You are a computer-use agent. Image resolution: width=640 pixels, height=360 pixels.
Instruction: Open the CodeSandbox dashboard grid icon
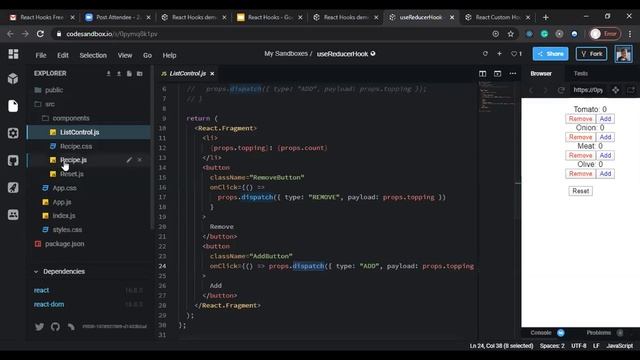13,54
